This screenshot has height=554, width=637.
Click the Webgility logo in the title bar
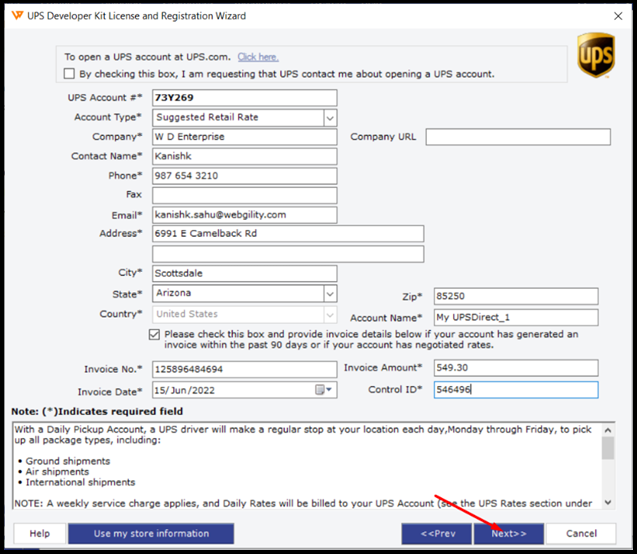tap(17, 15)
